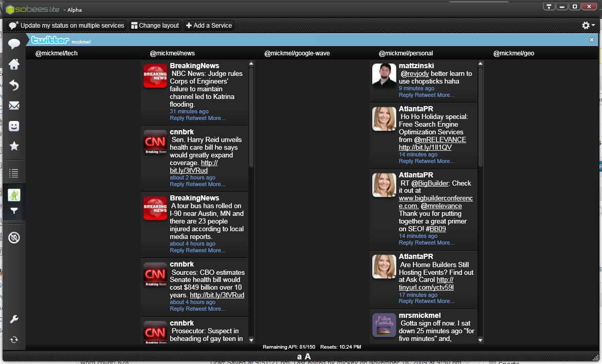Go to the Home timeline icon
Screen dimensions: 602x364
pyautogui.click(x=14, y=64)
